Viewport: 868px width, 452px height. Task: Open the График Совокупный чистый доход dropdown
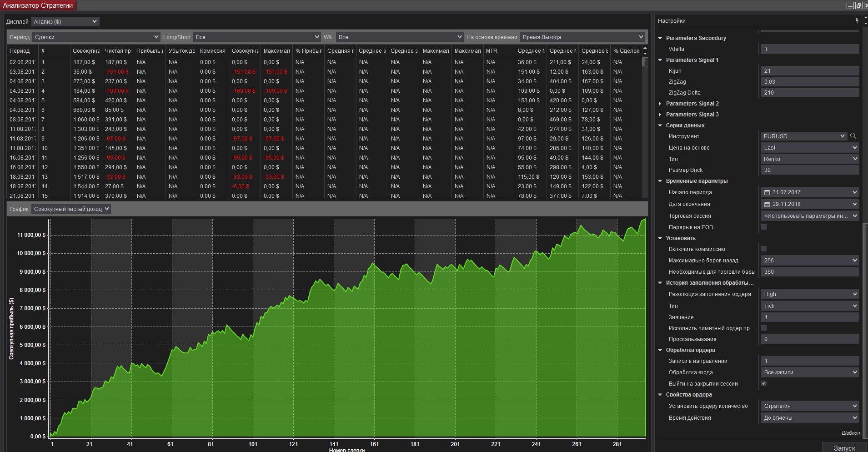click(x=71, y=209)
